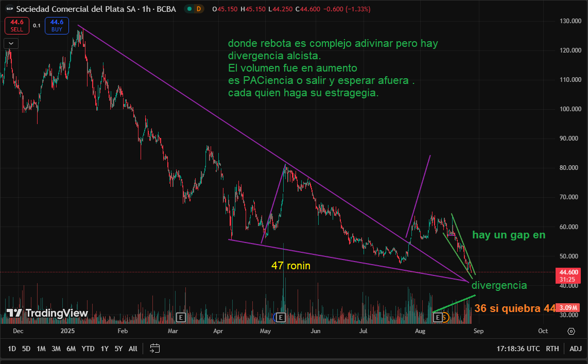Click the orange D delayed-data indicator
The width and height of the screenshot is (588, 364).
(x=199, y=9)
